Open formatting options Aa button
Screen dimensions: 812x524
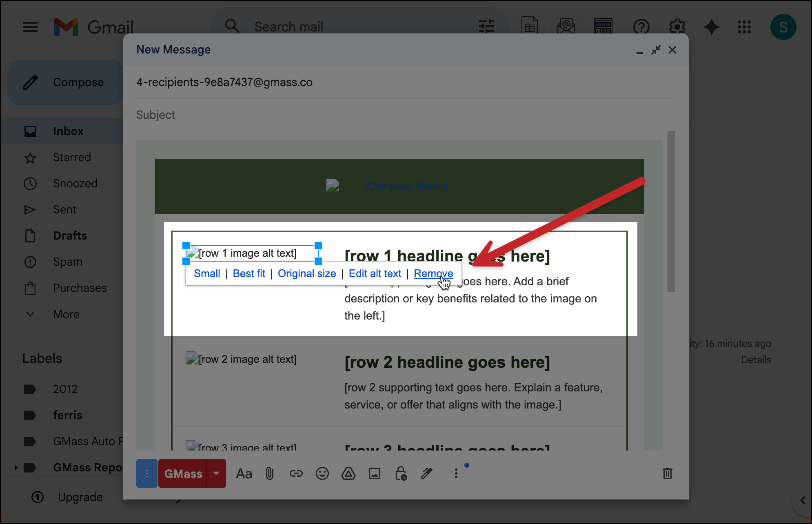click(x=244, y=473)
